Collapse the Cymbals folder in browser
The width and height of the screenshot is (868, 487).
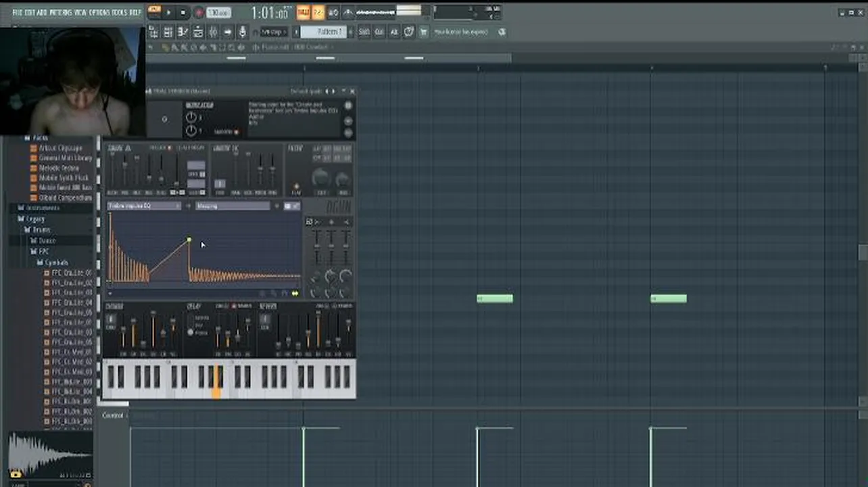pos(55,262)
